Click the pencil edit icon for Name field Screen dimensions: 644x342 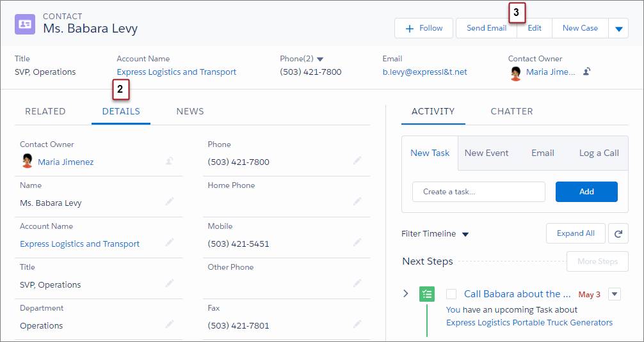point(170,201)
